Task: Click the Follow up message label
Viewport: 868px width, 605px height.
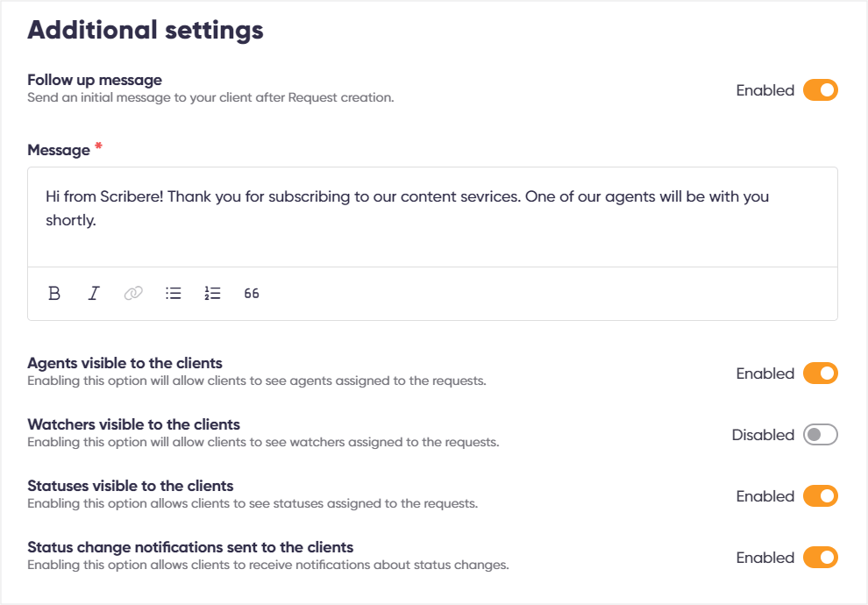Action: pyautogui.click(x=95, y=80)
